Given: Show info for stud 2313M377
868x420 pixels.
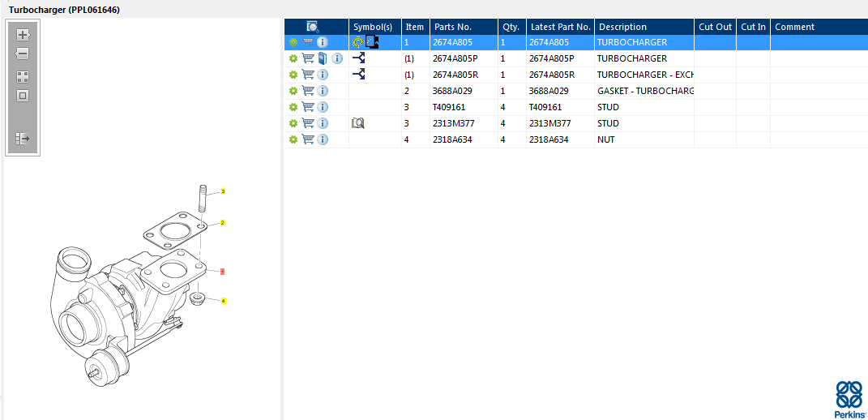Looking at the screenshot, I should coord(323,123).
